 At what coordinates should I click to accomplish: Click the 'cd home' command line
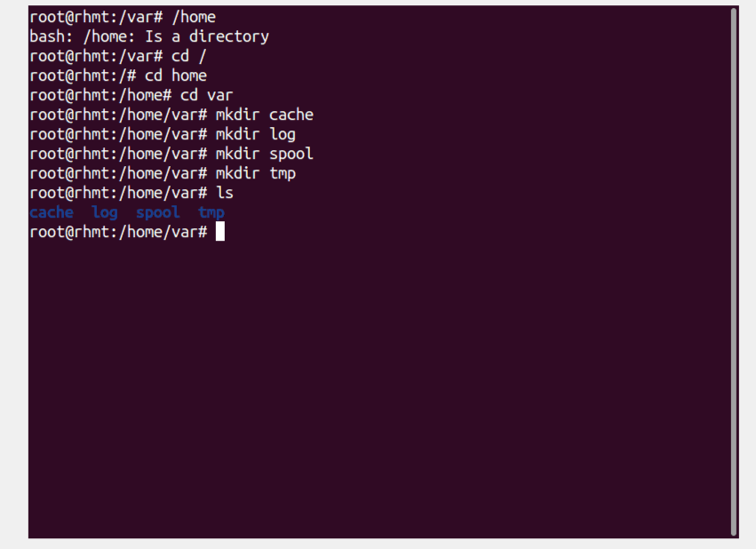(118, 76)
